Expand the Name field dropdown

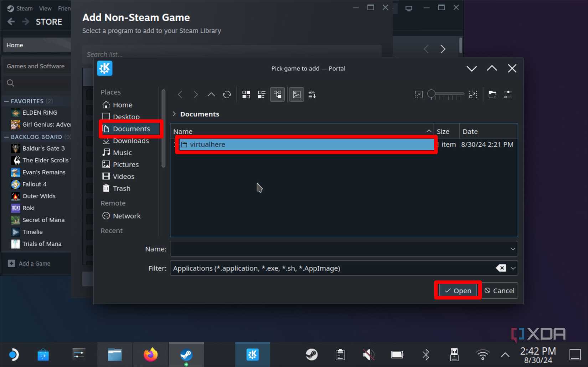point(513,249)
